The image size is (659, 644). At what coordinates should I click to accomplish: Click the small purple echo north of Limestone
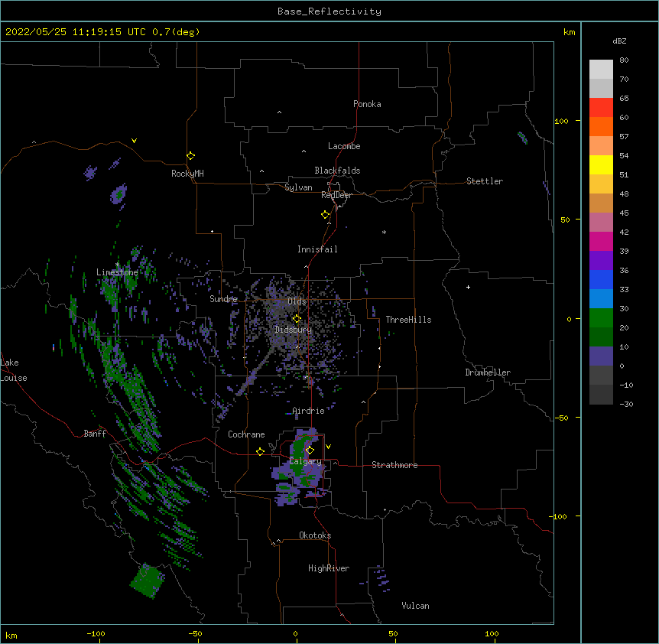119,194
